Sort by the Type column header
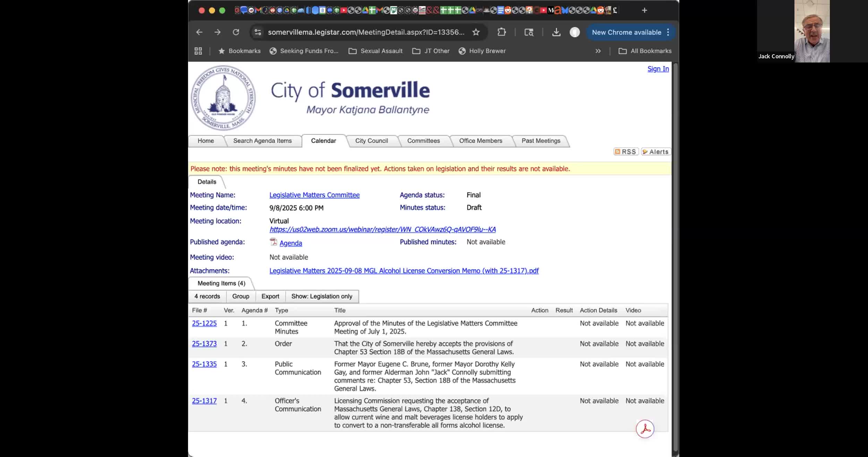 [281, 310]
